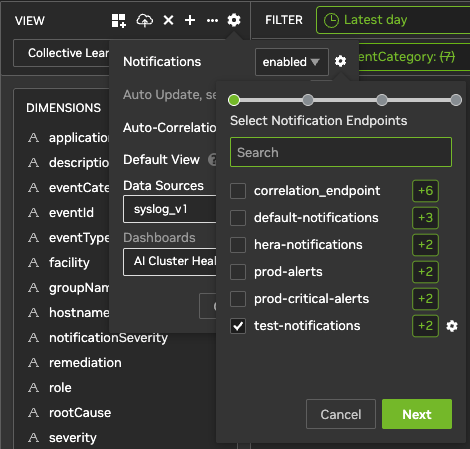Click the plus icon in VIEW toolbar
This screenshot has width=470, height=449.
pyautogui.click(x=190, y=20)
